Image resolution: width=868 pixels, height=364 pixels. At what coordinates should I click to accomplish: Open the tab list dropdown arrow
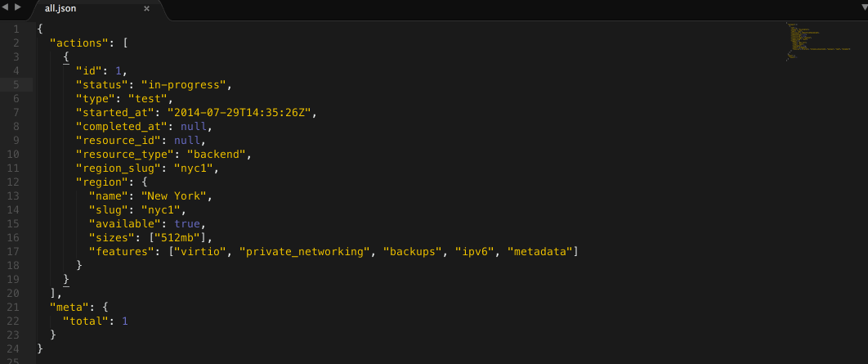[861, 8]
